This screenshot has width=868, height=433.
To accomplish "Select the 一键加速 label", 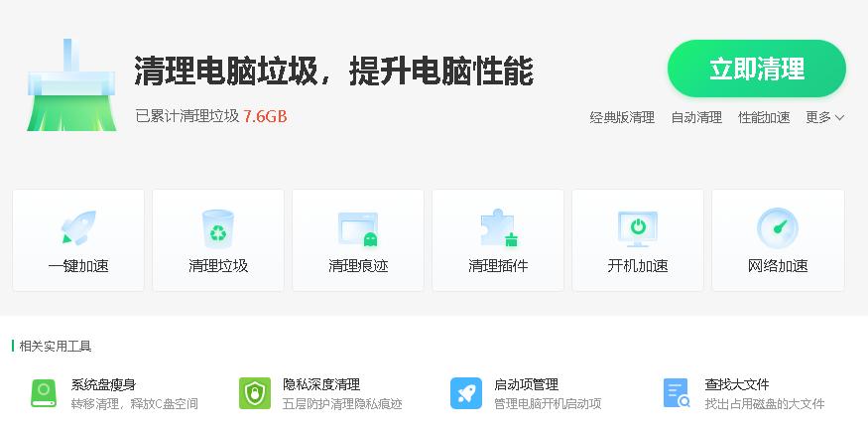I will pos(78,266).
